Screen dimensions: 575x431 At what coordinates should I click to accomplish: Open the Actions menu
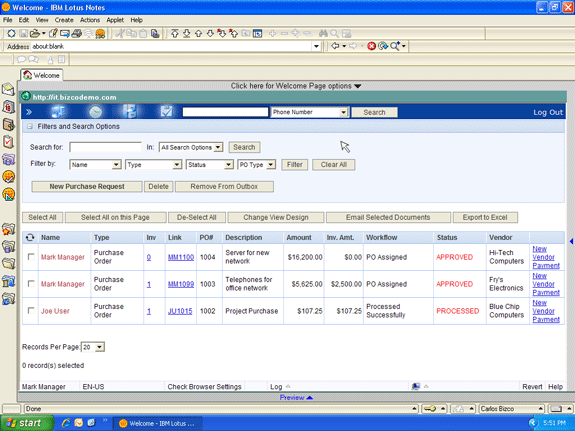(x=90, y=20)
